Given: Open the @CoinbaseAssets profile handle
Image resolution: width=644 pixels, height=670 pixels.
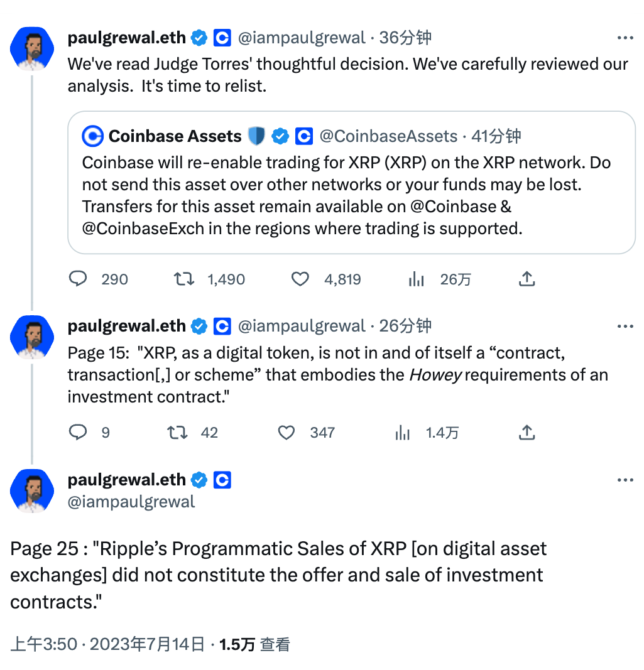Looking at the screenshot, I should pyautogui.click(x=388, y=136).
